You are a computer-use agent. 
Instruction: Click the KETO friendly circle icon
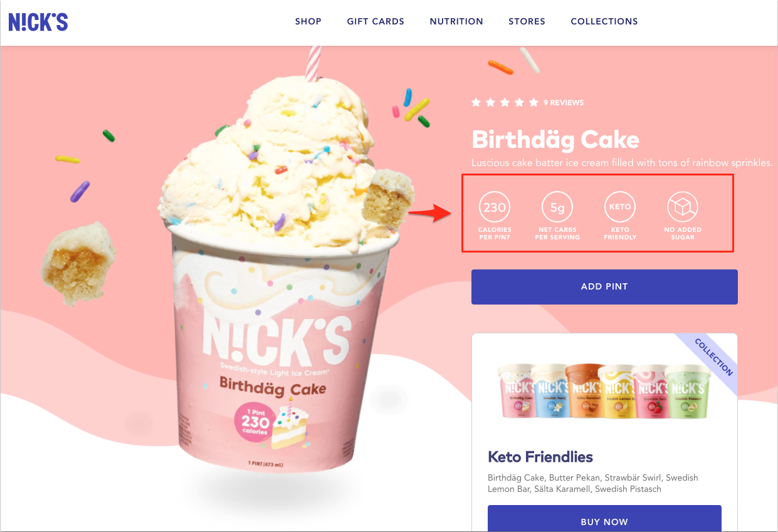tap(620, 207)
